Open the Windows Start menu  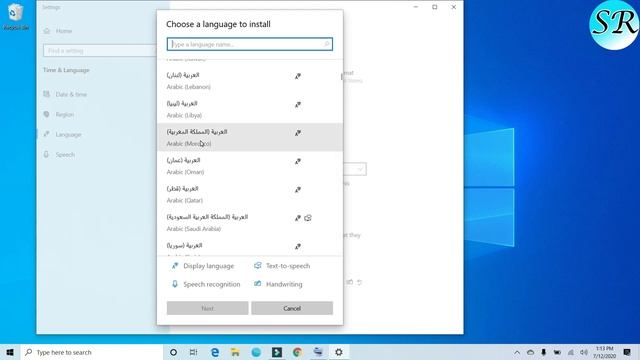click(x=10, y=352)
